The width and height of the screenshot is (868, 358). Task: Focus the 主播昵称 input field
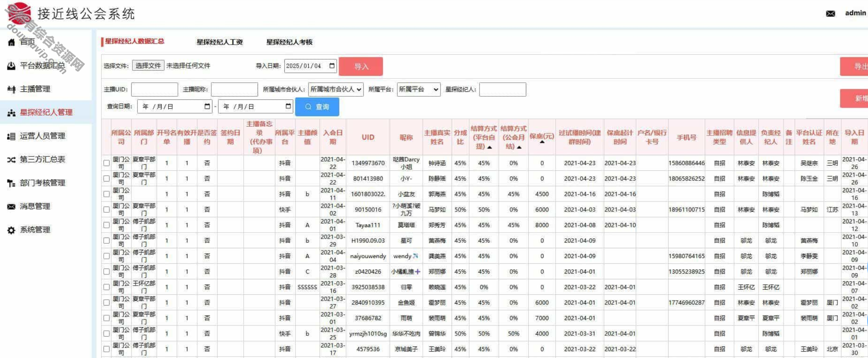[x=234, y=89]
